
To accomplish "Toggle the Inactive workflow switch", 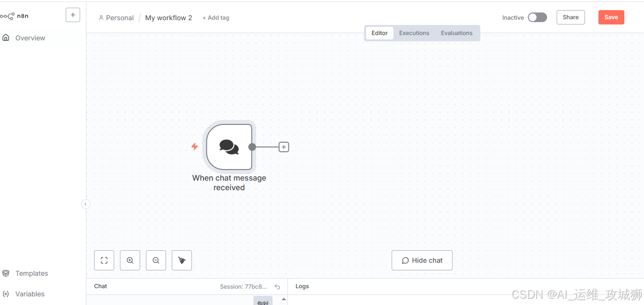I will tap(537, 17).
